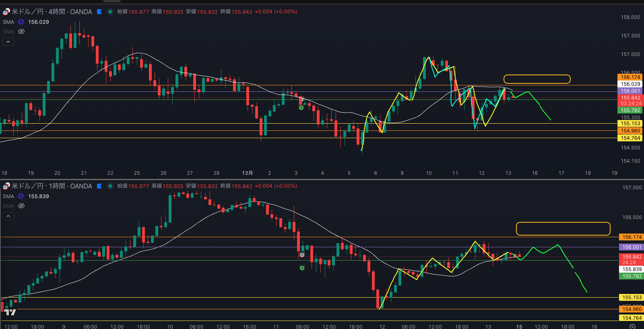This screenshot has height=329, width=644.
Task: Open chart settings gear at bottom right
Action: tap(632, 326)
